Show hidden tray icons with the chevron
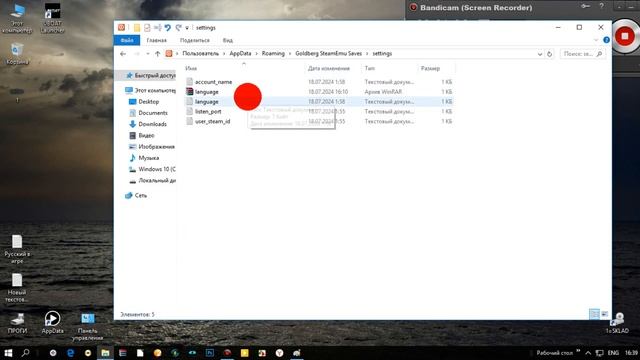The width and height of the screenshot is (640, 360). click(x=588, y=353)
